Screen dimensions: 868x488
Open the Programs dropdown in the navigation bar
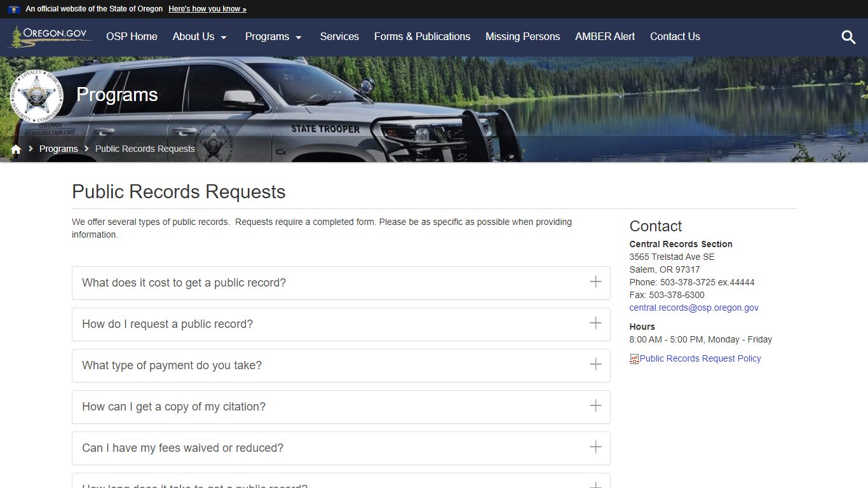[273, 37]
